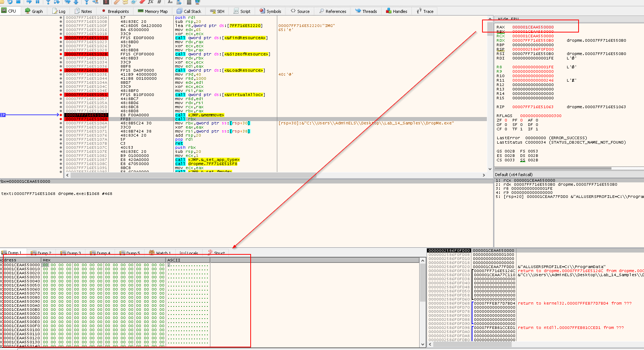Toggle red breakpoint dot beside VirtualAlloc call
Image resolution: width=644 pixels, height=350 pixels.
click(x=61, y=95)
